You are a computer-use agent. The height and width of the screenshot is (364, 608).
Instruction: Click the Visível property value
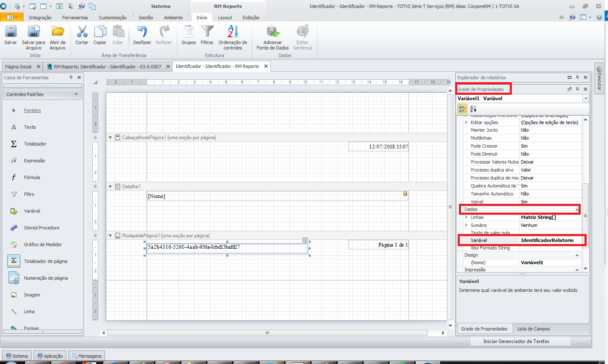click(550, 202)
